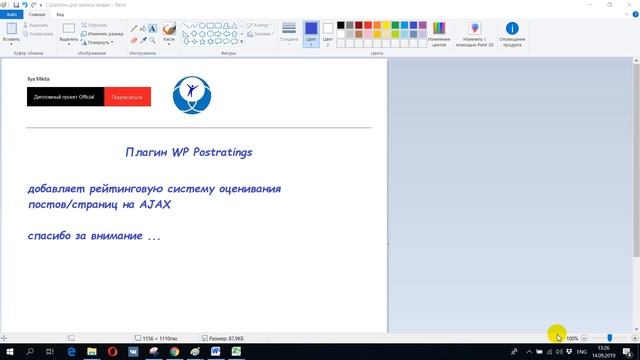Click the blue round logo on canvas
Image resolution: width=640 pixels, height=360 pixels.
[192, 95]
